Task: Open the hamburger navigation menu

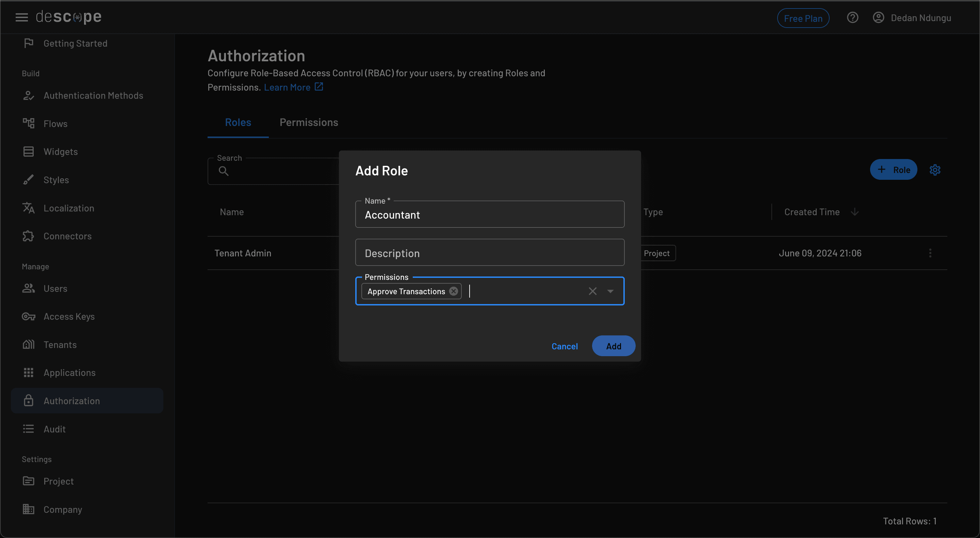Action: point(22,17)
